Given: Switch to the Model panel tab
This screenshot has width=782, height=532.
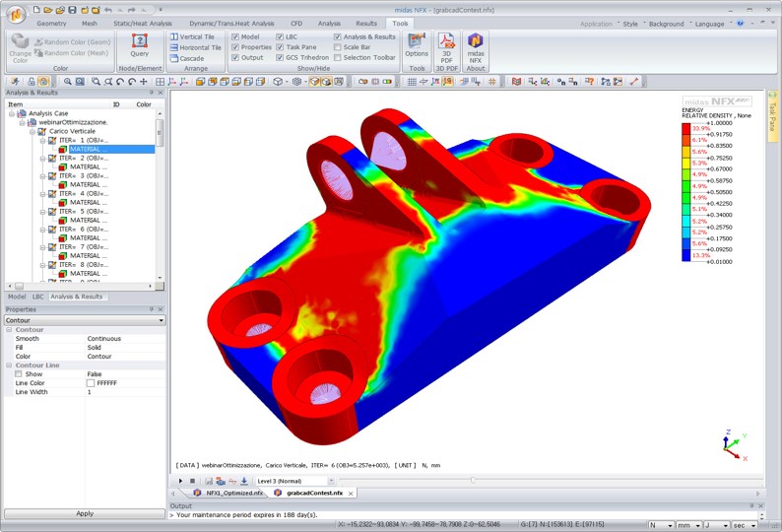Looking at the screenshot, I should click(x=17, y=297).
